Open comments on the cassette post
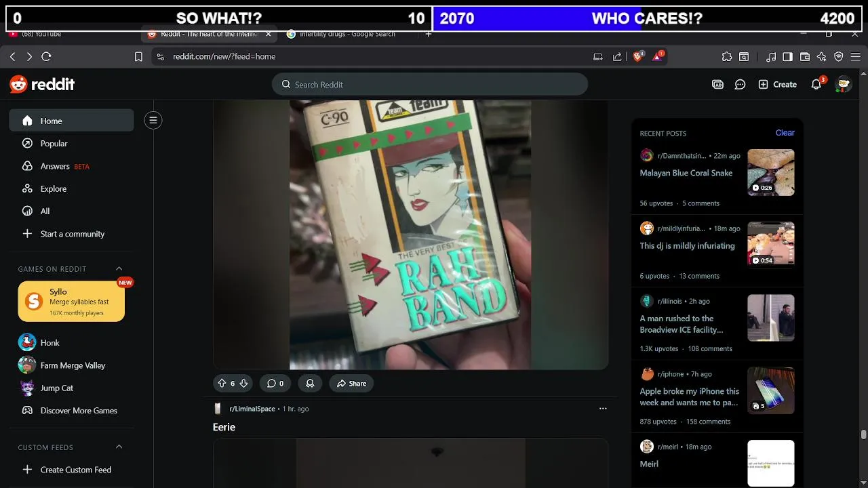This screenshot has width=868, height=488. coord(275,384)
